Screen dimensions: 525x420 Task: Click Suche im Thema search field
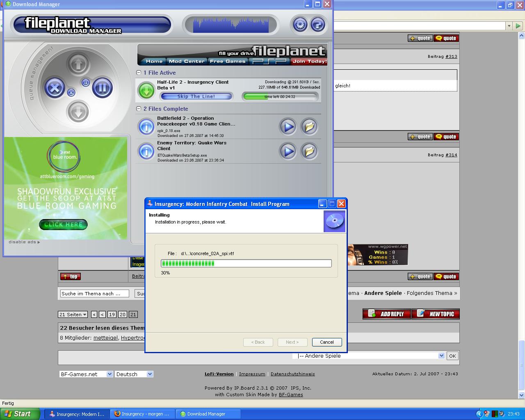click(95, 294)
